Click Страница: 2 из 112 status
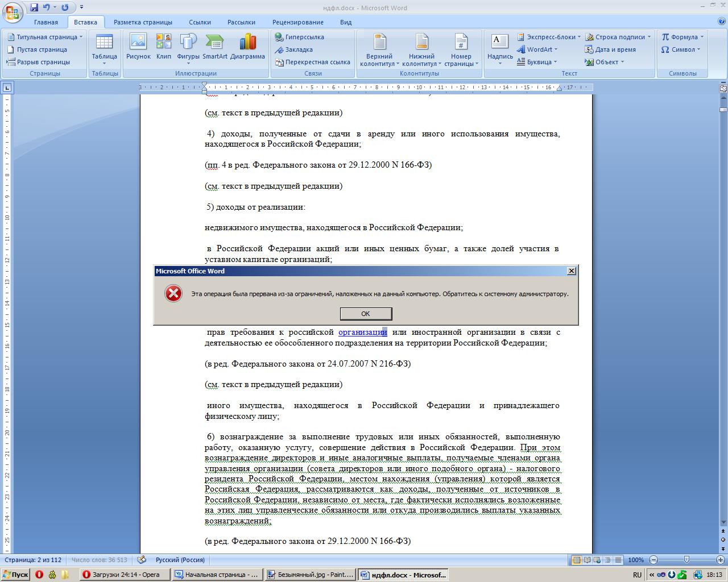728x582 pixels. tap(33, 560)
